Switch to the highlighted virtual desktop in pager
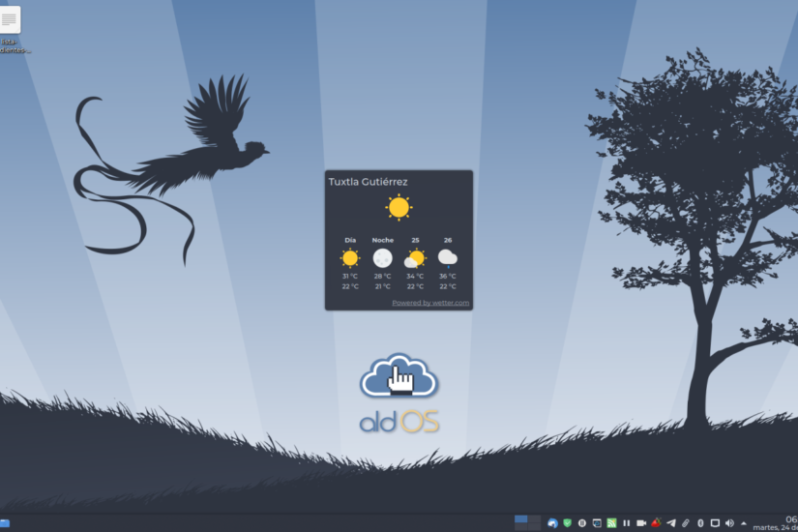This screenshot has height=532, width=798. (520, 518)
